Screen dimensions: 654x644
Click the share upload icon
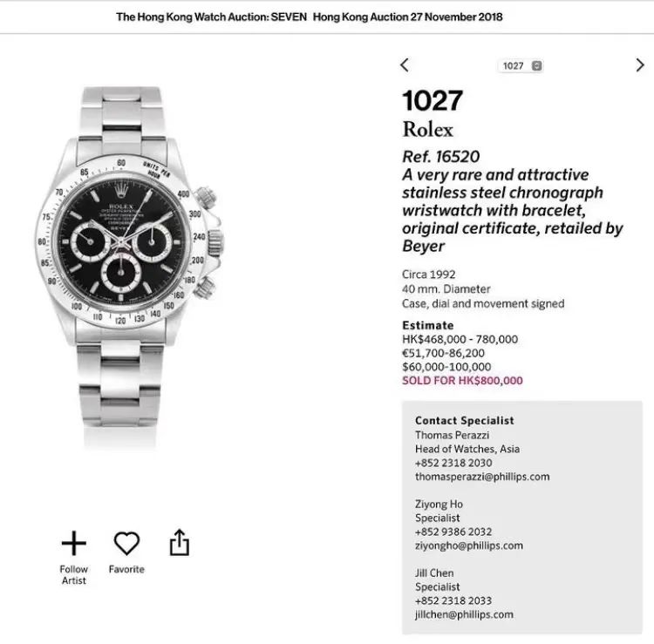click(179, 543)
